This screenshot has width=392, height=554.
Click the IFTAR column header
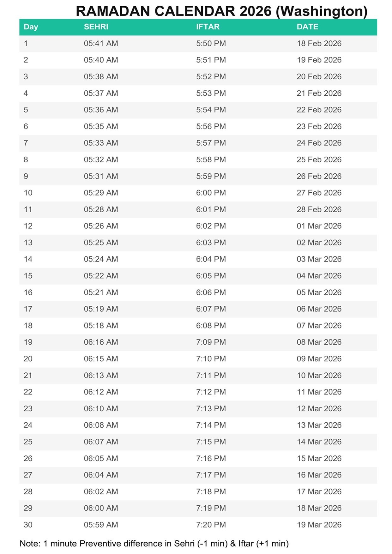point(208,27)
